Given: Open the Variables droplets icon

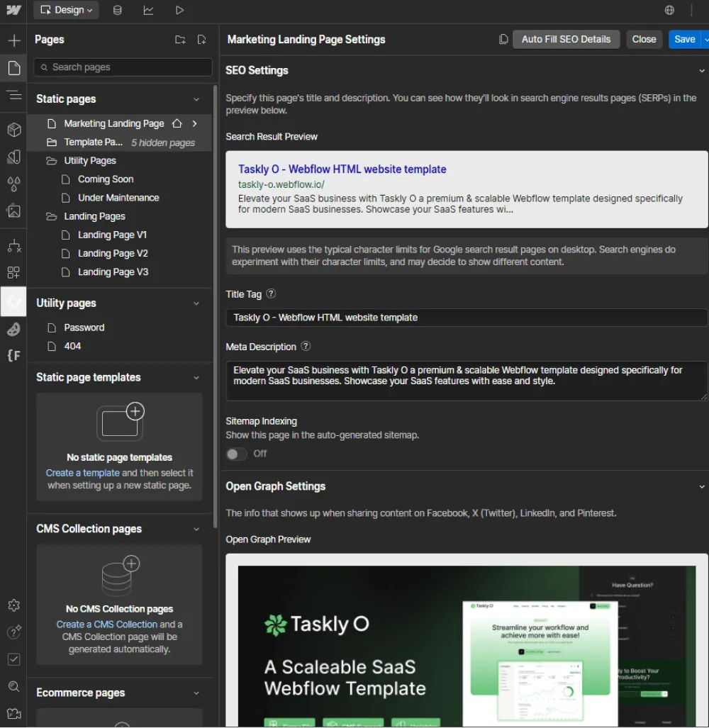Looking at the screenshot, I should click(14, 184).
